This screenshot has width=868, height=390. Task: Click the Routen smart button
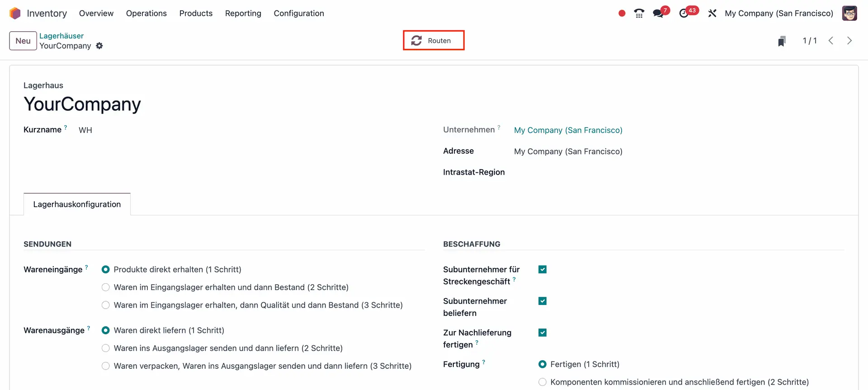click(433, 41)
